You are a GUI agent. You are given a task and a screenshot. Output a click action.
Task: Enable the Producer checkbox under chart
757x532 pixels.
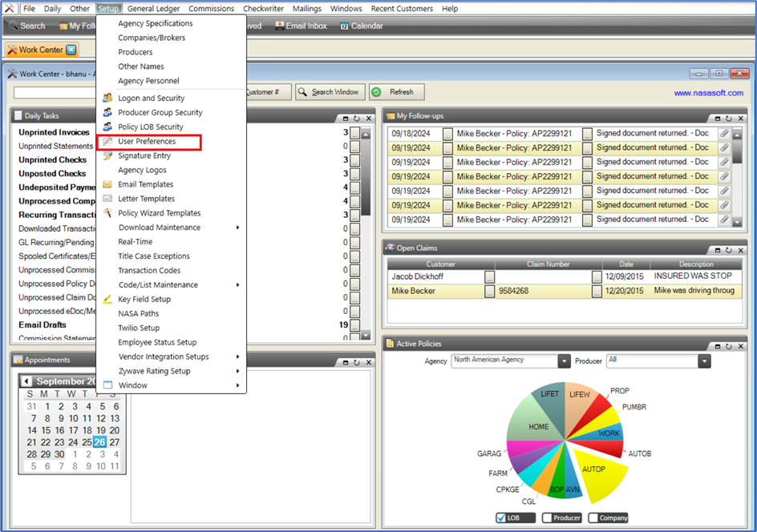coord(548,518)
